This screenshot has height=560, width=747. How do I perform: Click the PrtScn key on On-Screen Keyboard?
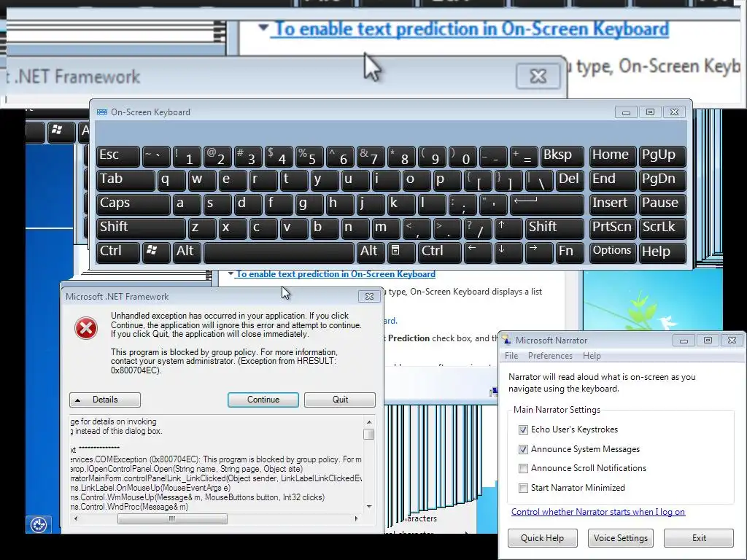(x=613, y=228)
